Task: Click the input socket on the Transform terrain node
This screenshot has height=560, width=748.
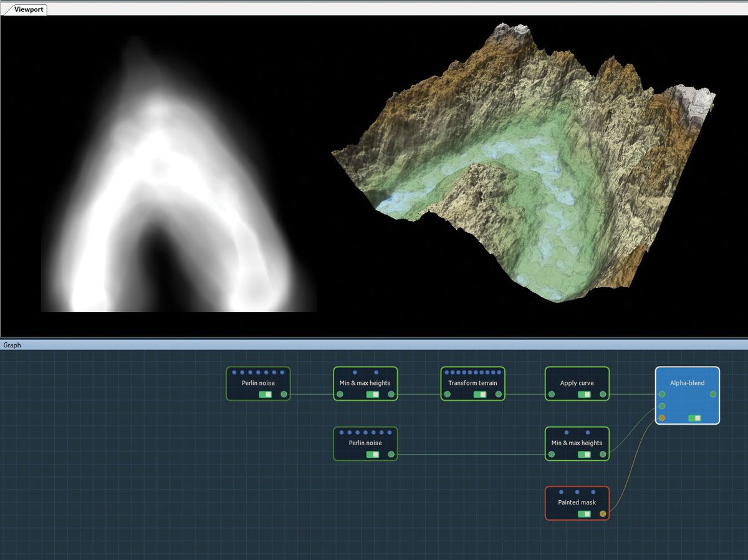Action: tap(448, 393)
